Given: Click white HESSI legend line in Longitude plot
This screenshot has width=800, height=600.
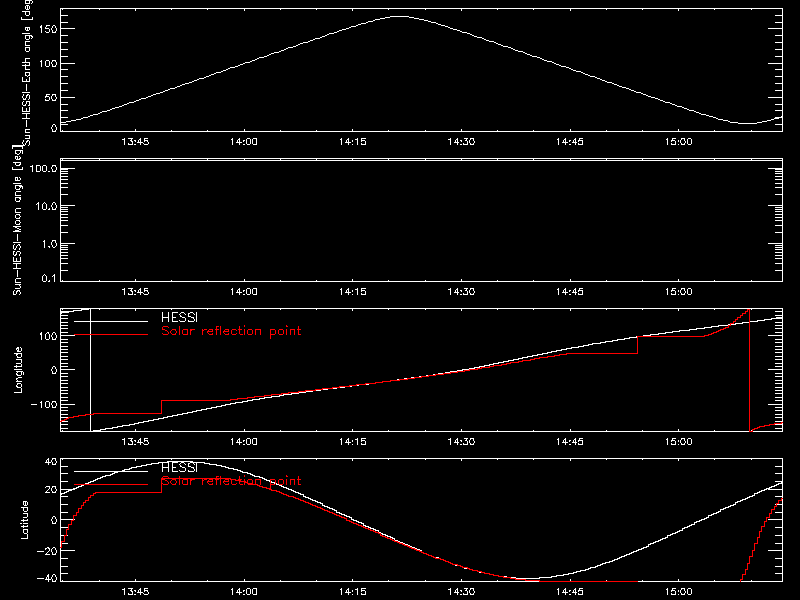Looking at the screenshot, I should tap(111, 321).
